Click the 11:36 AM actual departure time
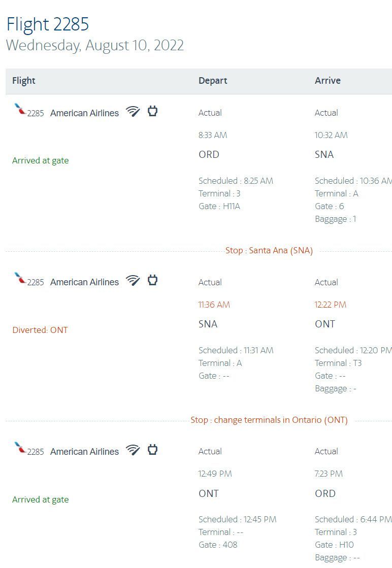 [214, 305]
